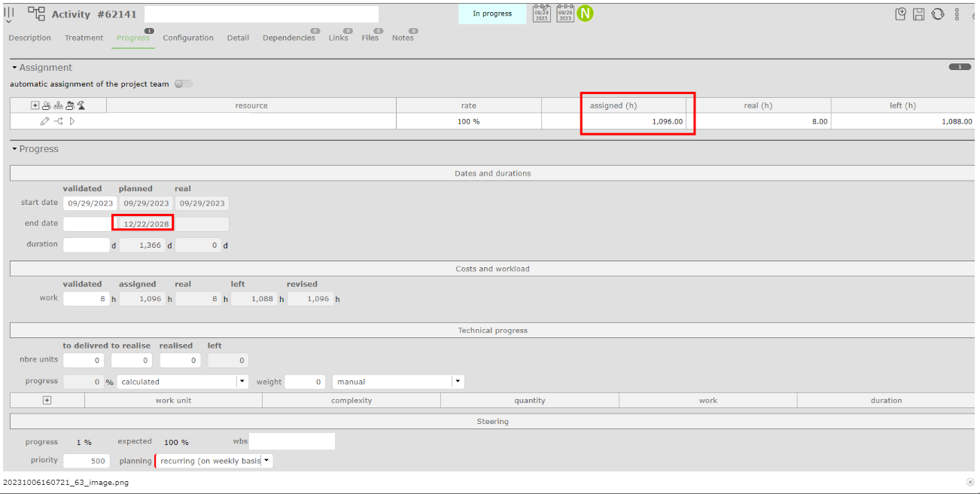Open the progress 'calculated' dropdown
Screen dimensions: 980x494
point(242,382)
